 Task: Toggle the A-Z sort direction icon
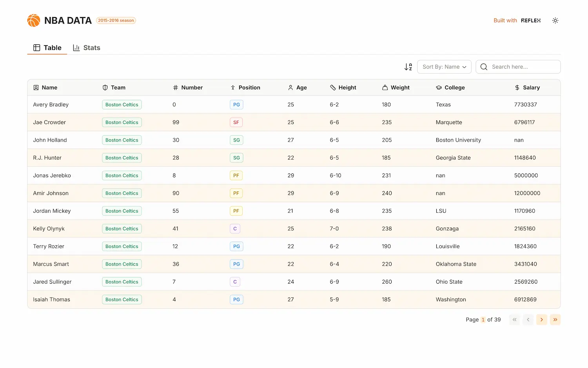(x=408, y=67)
